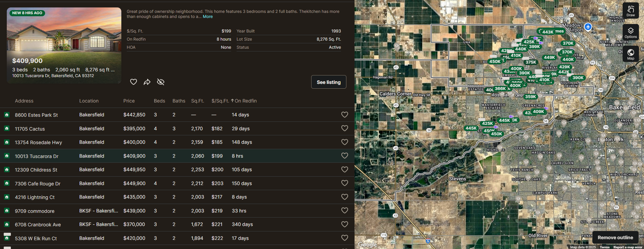
Task: Favorite the featured listing with the heart icon beside share
Action: click(134, 82)
